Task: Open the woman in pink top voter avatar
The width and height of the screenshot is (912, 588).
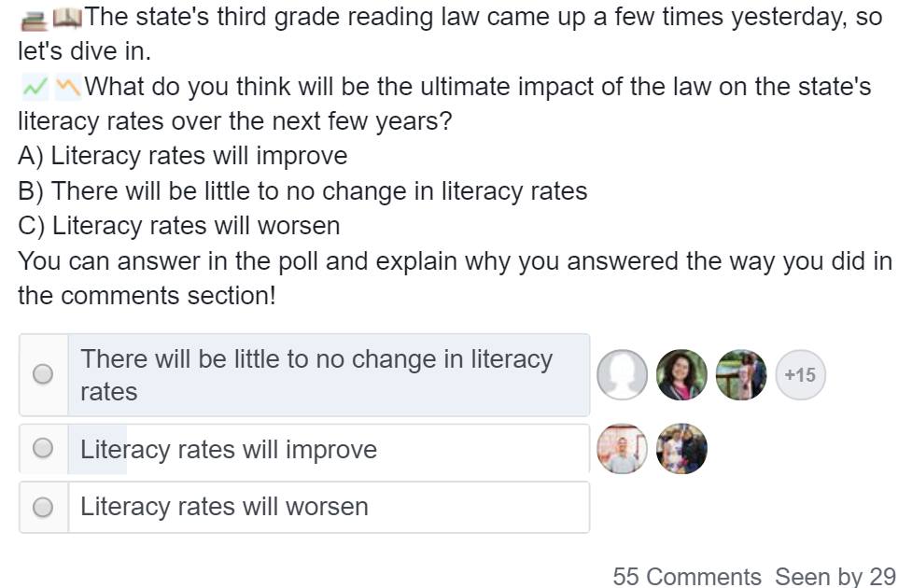Action: click(681, 374)
